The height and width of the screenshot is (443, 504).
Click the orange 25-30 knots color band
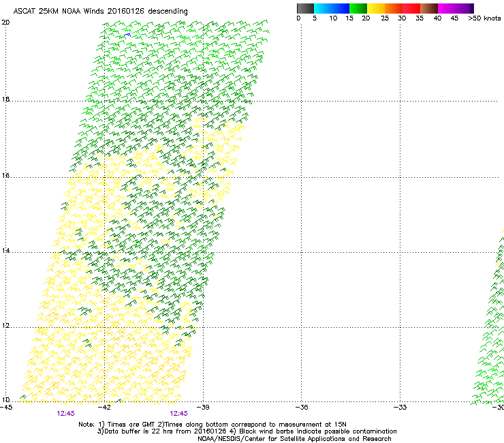pos(394,8)
